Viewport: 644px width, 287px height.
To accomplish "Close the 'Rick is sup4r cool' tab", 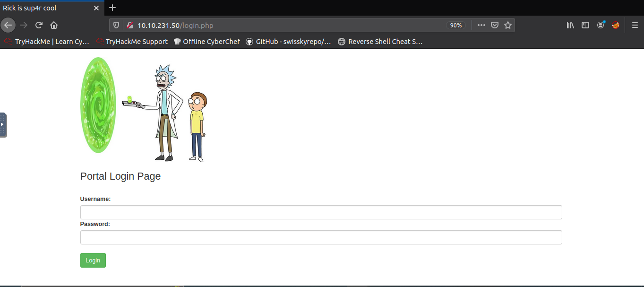I will coord(96,8).
